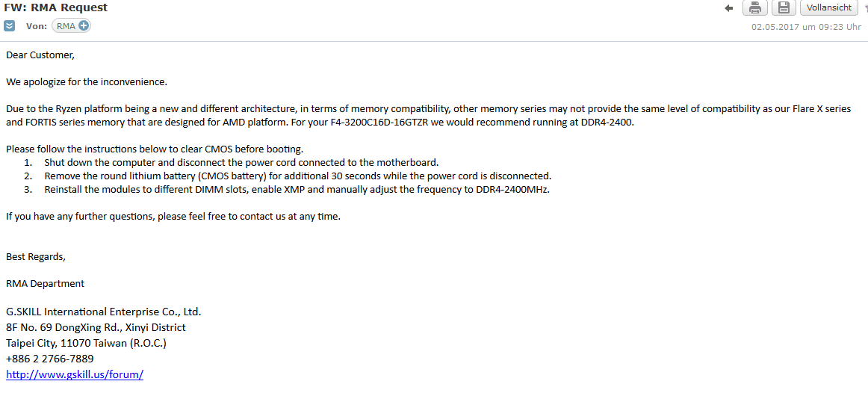868x393 pixels.
Task: Click the Dear Customer greeting line
Action: tap(40, 55)
